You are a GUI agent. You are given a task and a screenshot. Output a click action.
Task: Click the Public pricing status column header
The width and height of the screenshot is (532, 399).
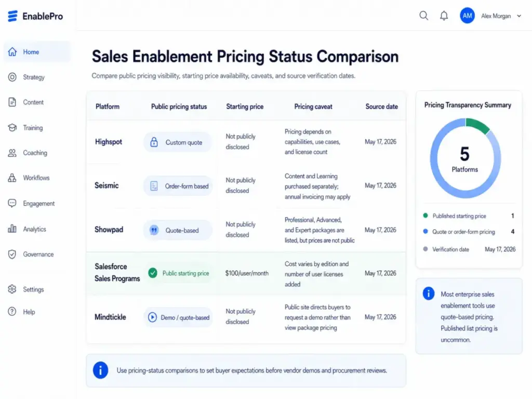(x=179, y=107)
